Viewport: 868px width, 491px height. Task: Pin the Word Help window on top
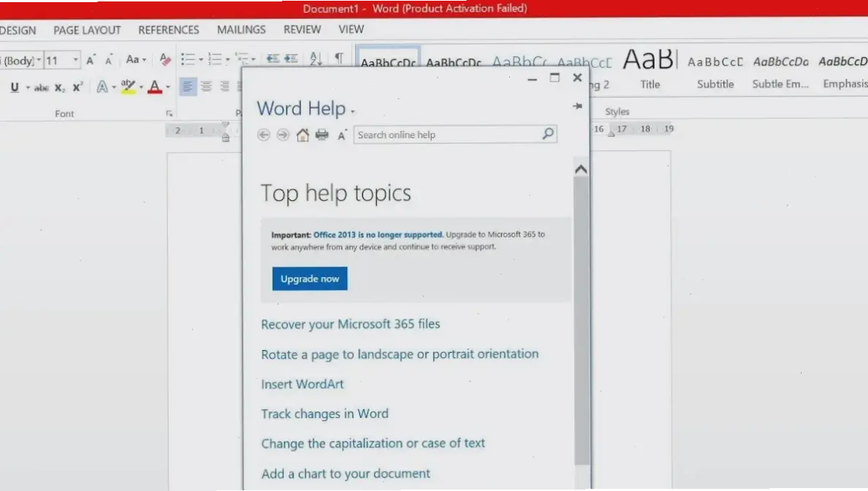577,107
